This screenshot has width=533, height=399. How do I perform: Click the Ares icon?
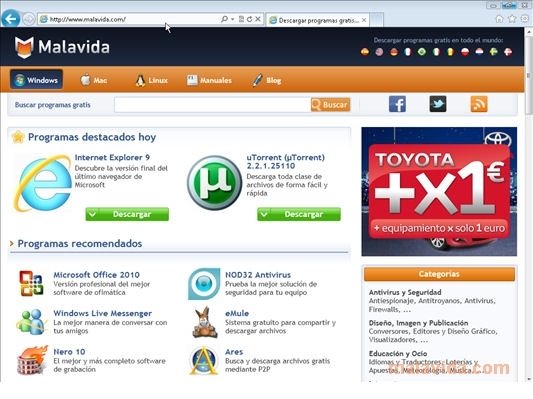tap(204, 360)
